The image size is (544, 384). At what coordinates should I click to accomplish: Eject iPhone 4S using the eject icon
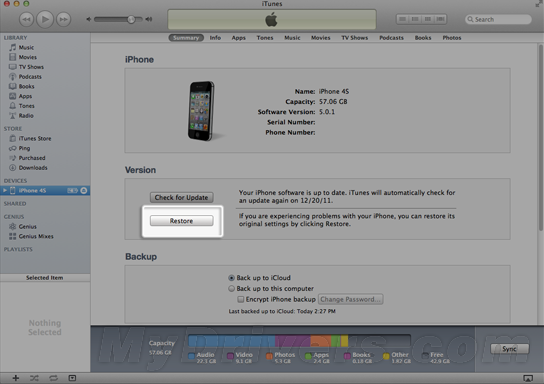coord(84,190)
